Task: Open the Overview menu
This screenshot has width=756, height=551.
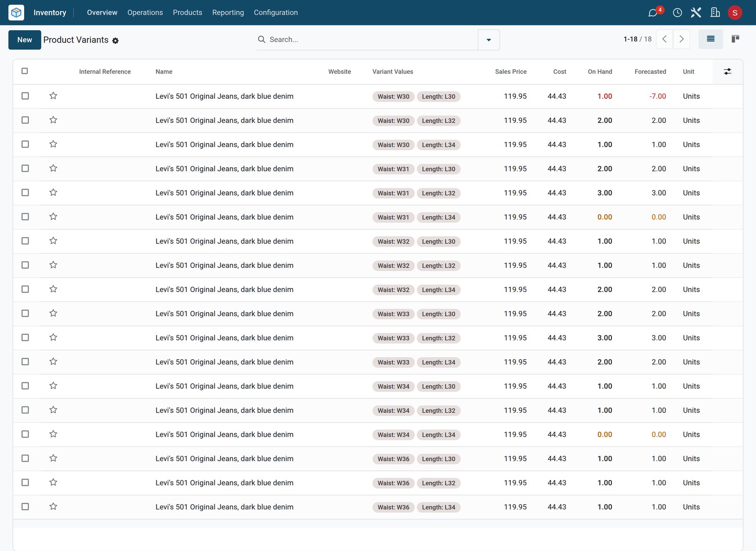Action: [102, 13]
